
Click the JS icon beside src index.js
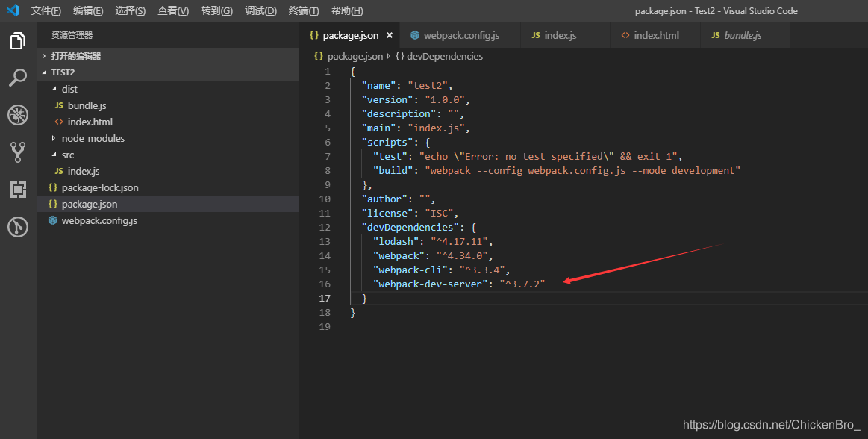pos(59,171)
